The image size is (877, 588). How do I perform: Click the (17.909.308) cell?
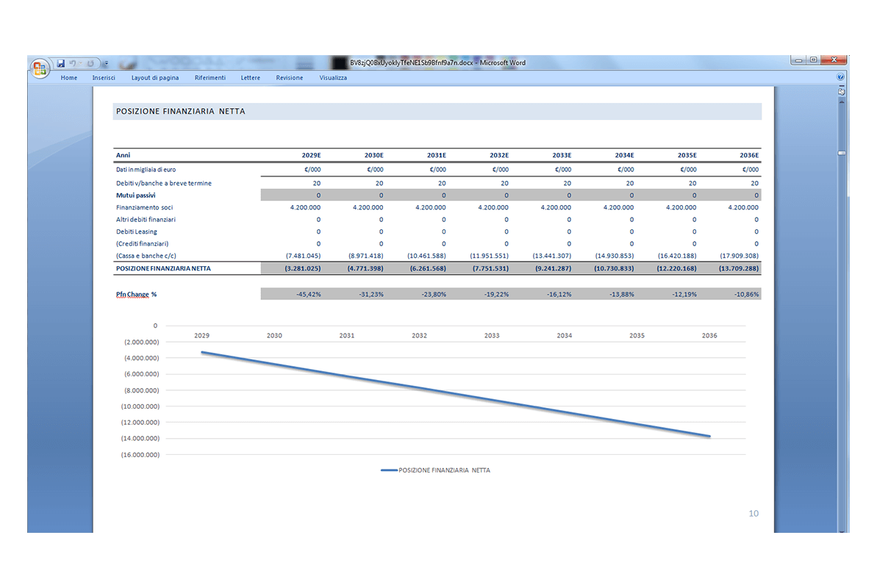tap(740, 256)
